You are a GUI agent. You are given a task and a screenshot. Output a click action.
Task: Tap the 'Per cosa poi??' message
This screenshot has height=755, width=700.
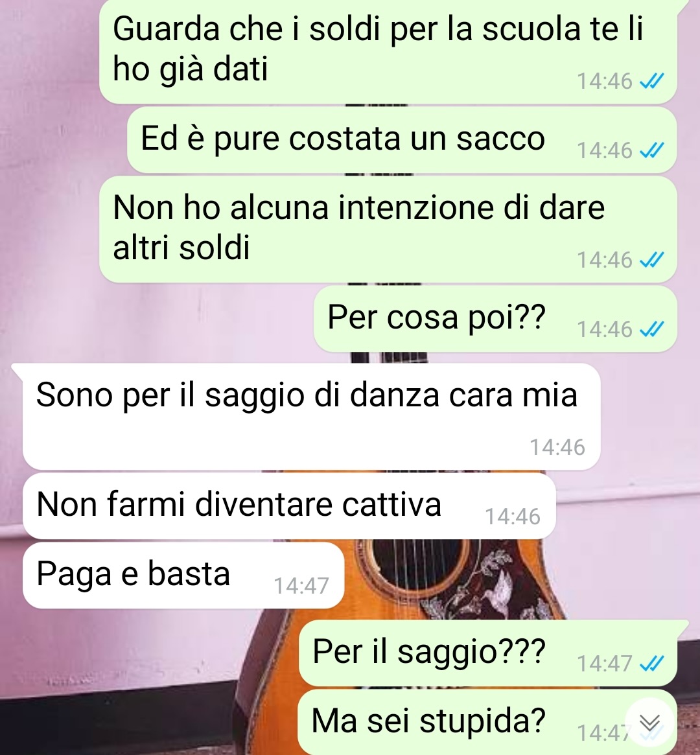(495, 319)
